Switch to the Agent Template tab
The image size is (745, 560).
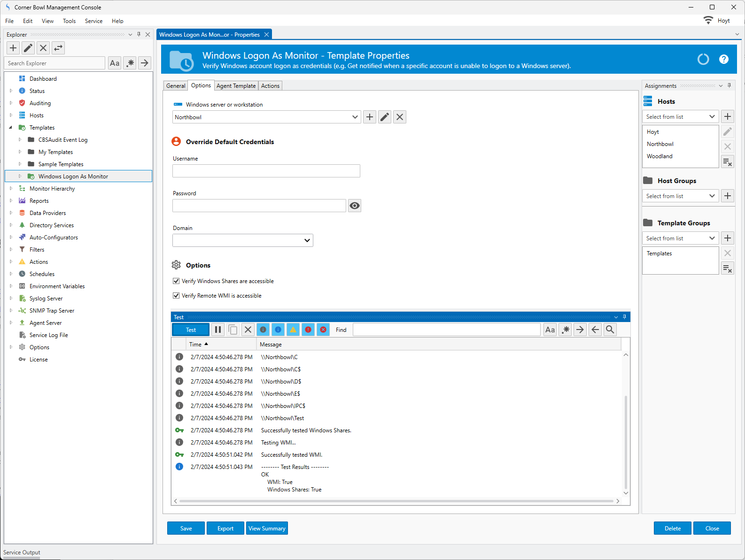point(236,86)
